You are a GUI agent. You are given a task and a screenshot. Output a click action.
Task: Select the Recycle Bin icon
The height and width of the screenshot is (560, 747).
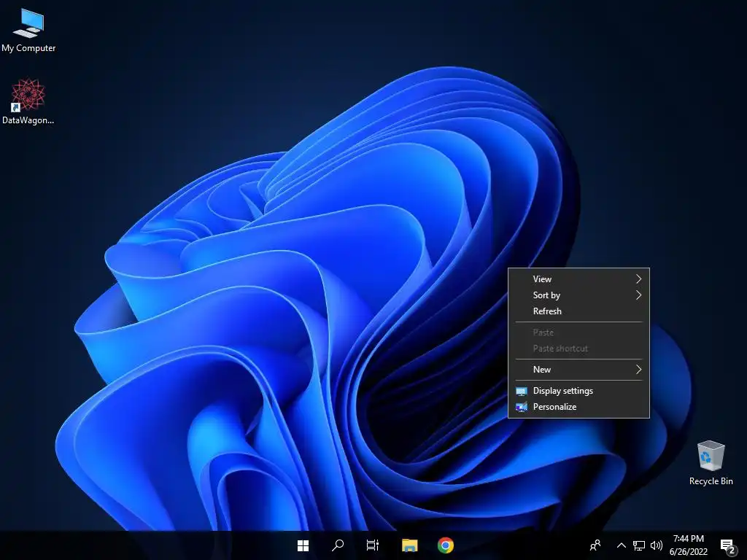(x=711, y=463)
